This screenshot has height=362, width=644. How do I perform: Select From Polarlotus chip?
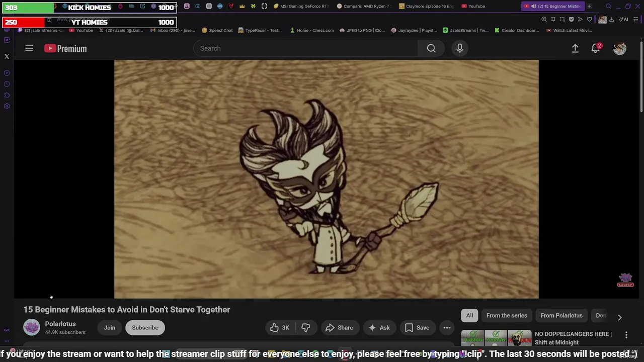(561, 315)
